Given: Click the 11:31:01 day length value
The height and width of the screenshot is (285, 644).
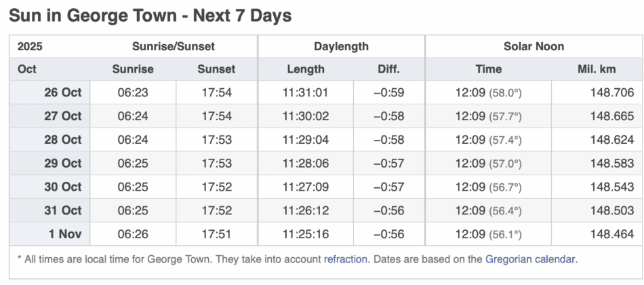Looking at the screenshot, I should tap(306, 92).
